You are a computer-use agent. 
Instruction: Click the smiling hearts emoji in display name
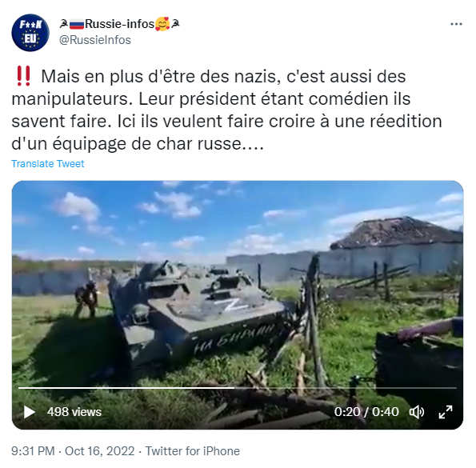[162, 24]
